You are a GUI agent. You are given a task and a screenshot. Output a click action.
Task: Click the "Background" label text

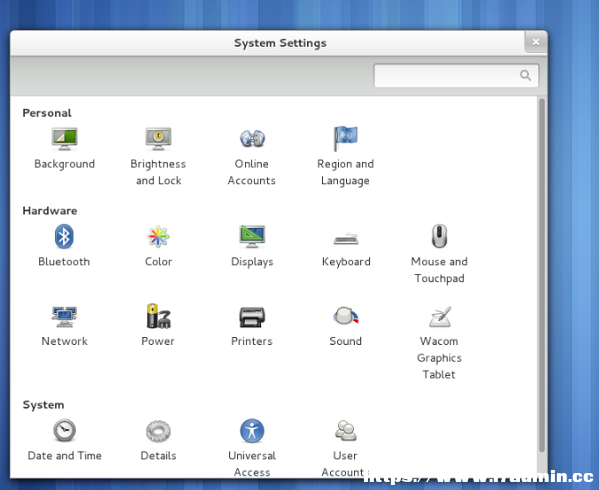[x=65, y=164]
